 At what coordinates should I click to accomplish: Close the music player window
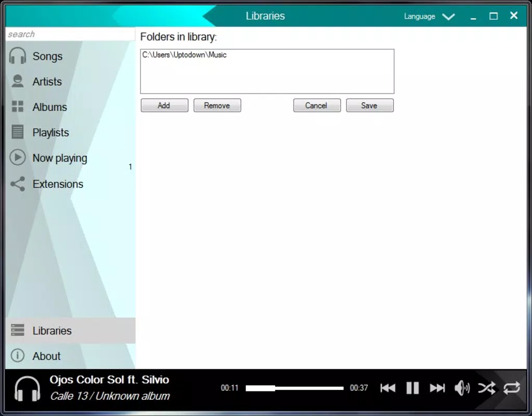pos(514,15)
